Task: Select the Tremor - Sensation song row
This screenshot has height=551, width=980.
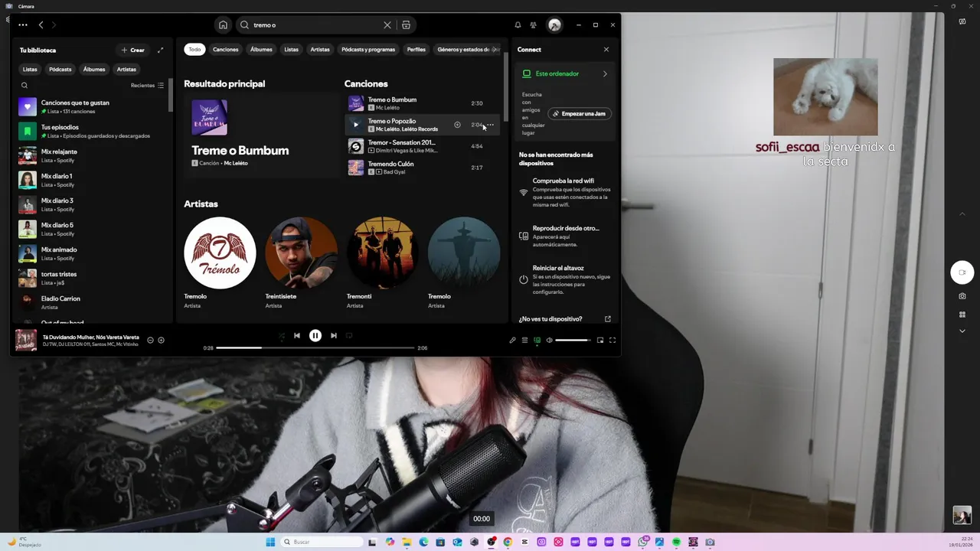Action: coord(422,146)
